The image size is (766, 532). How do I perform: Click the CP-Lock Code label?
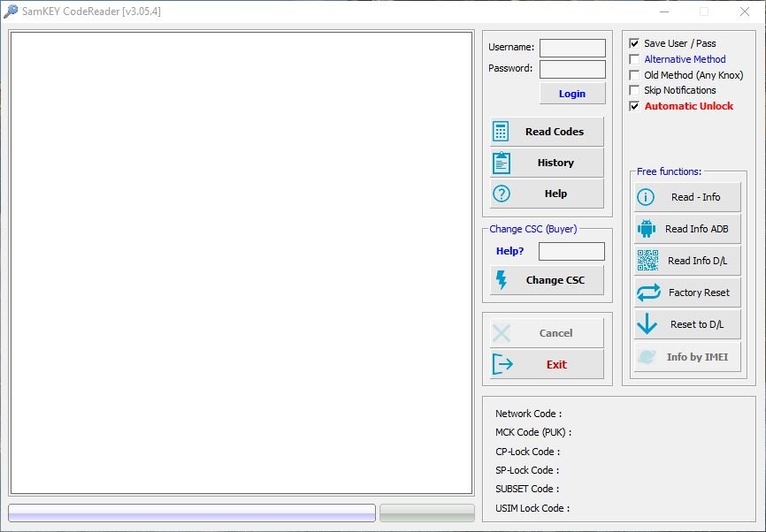[x=527, y=452]
